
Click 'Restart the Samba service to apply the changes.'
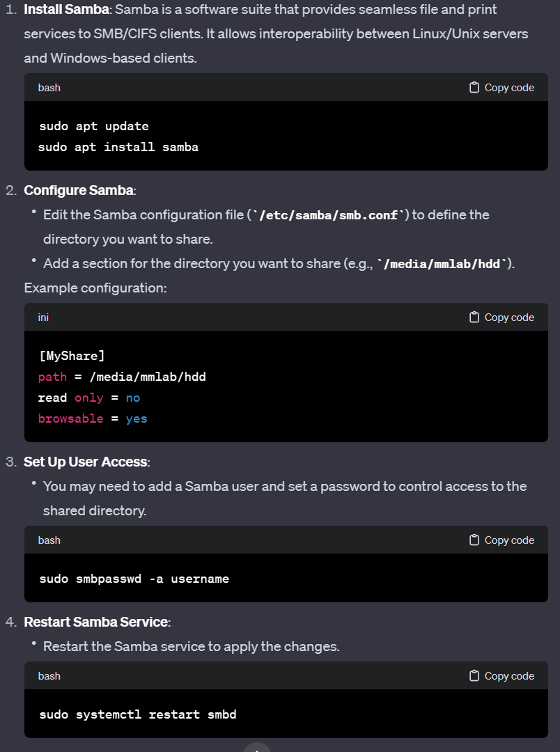pyautogui.click(x=191, y=646)
